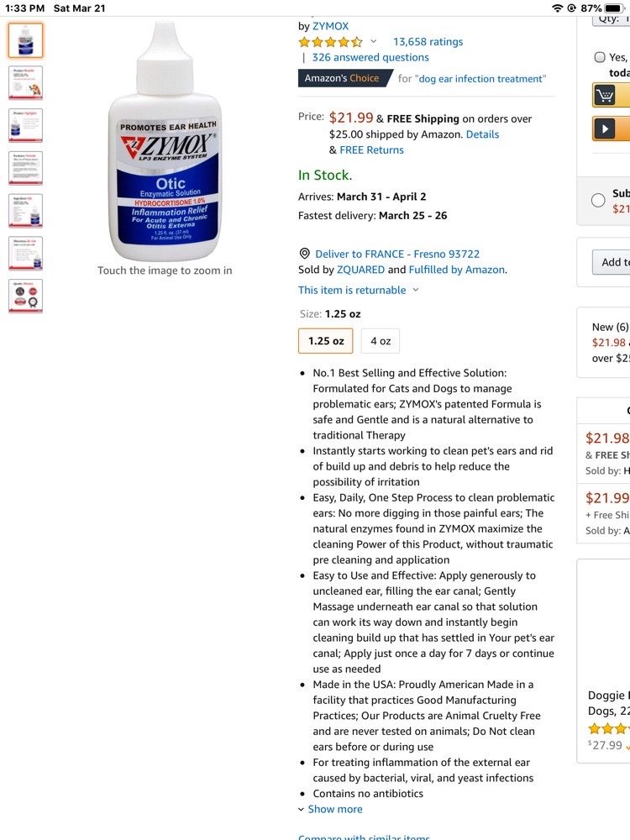Open the Qty dropdown
The image size is (630, 840).
tap(611, 20)
